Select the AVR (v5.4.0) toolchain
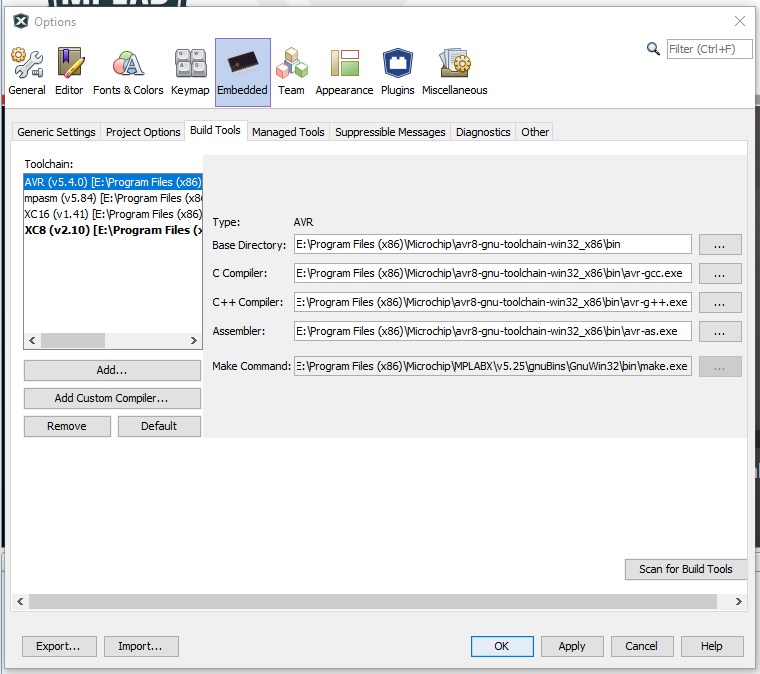The width and height of the screenshot is (760, 674). pos(113,182)
